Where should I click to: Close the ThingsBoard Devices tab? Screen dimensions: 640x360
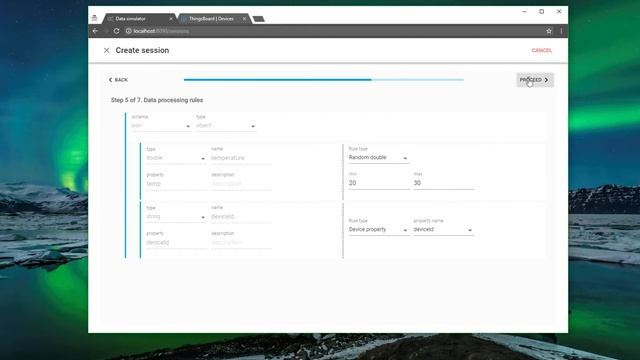point(244,19)
